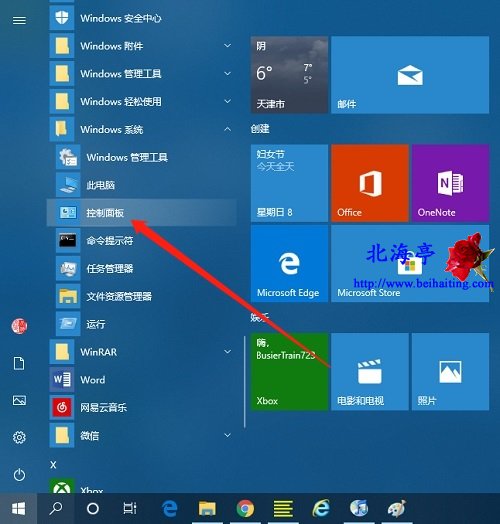
Task: Open Windows 安全中心 shield icon
Action: (62, 17)
